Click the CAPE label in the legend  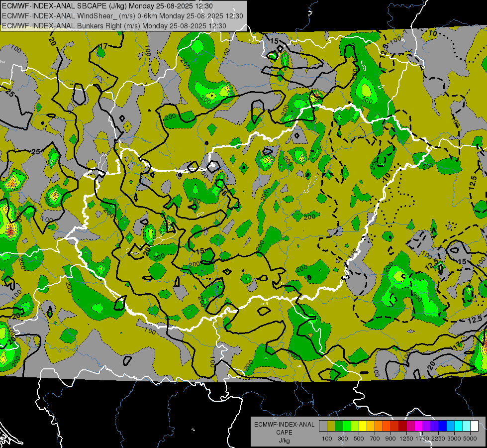point(284,433)
